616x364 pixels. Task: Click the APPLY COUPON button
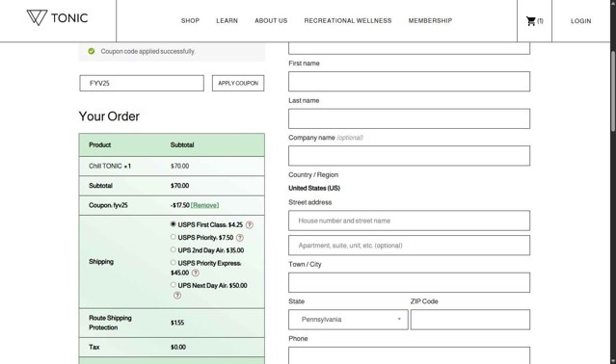tap(238, 83)
